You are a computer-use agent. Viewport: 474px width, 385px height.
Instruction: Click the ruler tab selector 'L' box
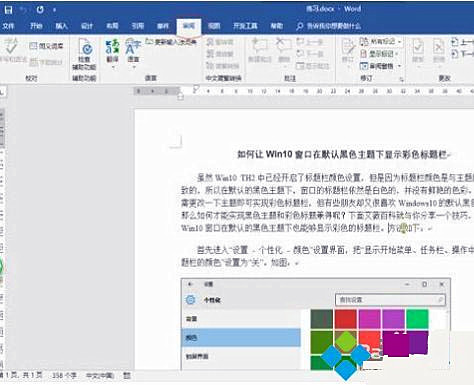2,91
